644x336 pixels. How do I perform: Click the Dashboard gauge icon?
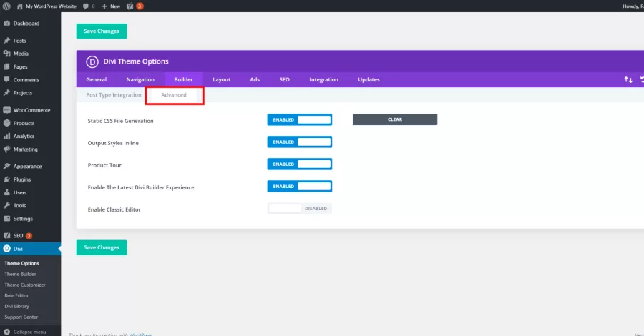tap(6, 24)
